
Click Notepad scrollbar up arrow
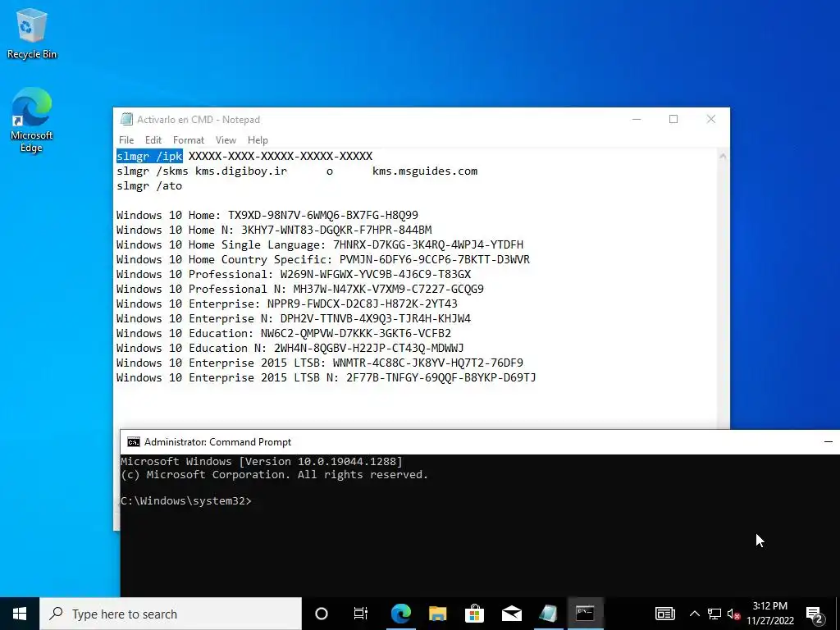point(723,157)
